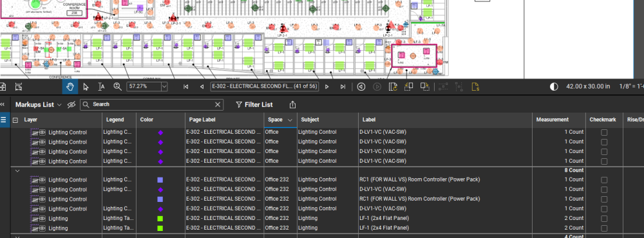Image resolution: width=644 pixels, height=238 pixels.
Task: Sort by the Page Label column header
Action: coord(202,120)
